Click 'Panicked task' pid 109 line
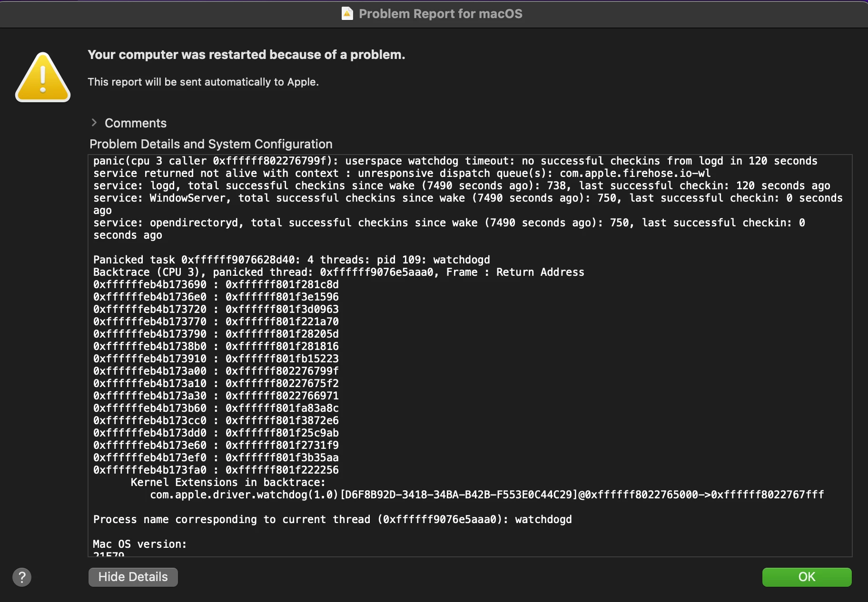Screen dimensions: 868x602 click(x=291, y=260)
